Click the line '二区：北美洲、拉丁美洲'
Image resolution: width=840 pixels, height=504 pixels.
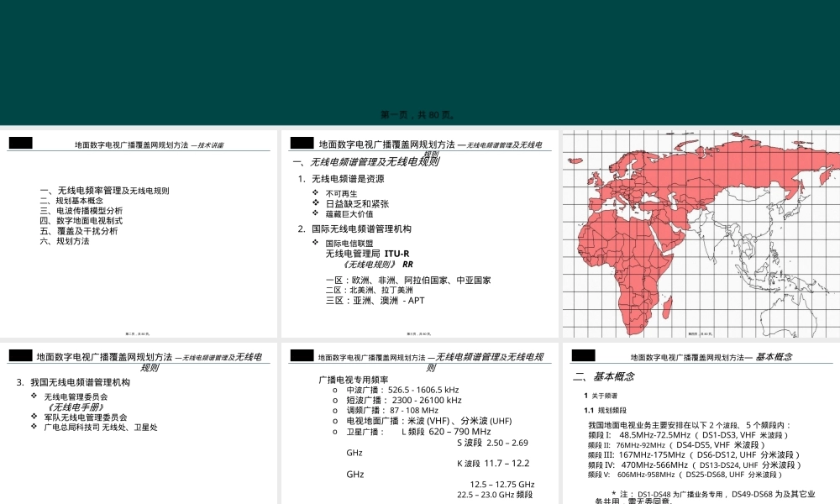click(x=370, y=291)
